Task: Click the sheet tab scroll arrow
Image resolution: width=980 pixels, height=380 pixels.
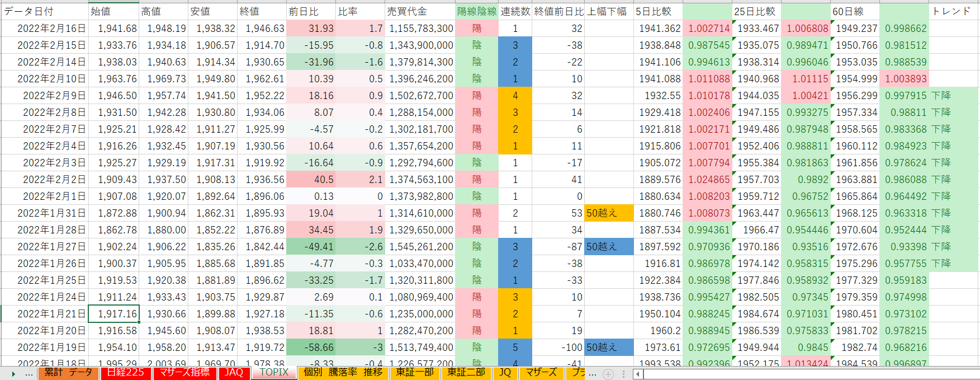Action: (13, 373)
